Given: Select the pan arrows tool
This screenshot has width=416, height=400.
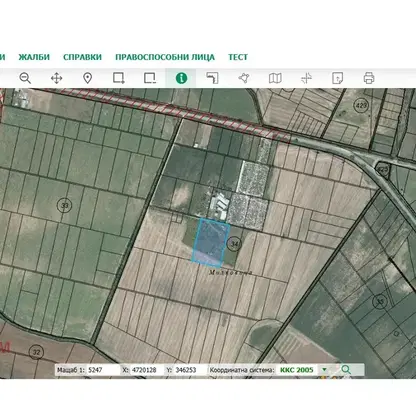Looking at the screenshot, I should click(x=56, y=78).
